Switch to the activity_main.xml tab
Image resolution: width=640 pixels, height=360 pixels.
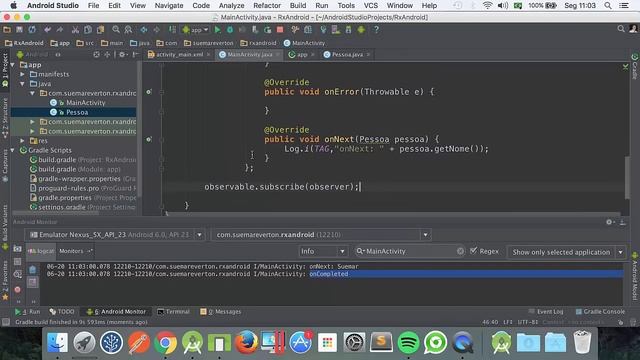tap(179, 54)
